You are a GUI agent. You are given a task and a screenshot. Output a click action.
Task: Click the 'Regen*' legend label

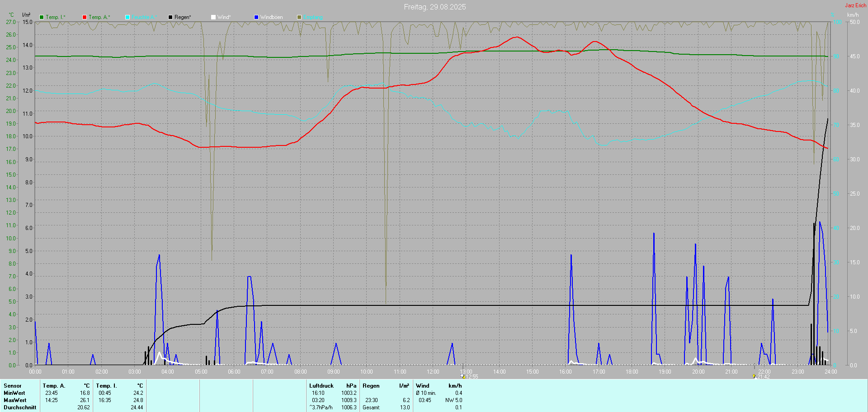coord(183,17)
